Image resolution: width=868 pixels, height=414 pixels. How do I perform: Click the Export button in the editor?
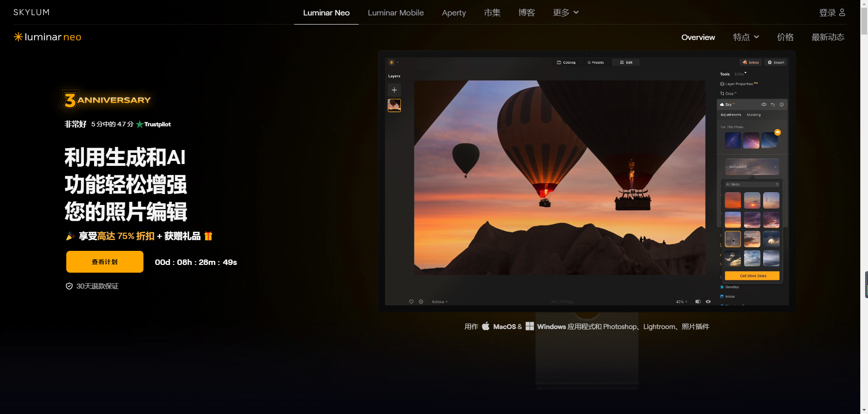(776, 62)
